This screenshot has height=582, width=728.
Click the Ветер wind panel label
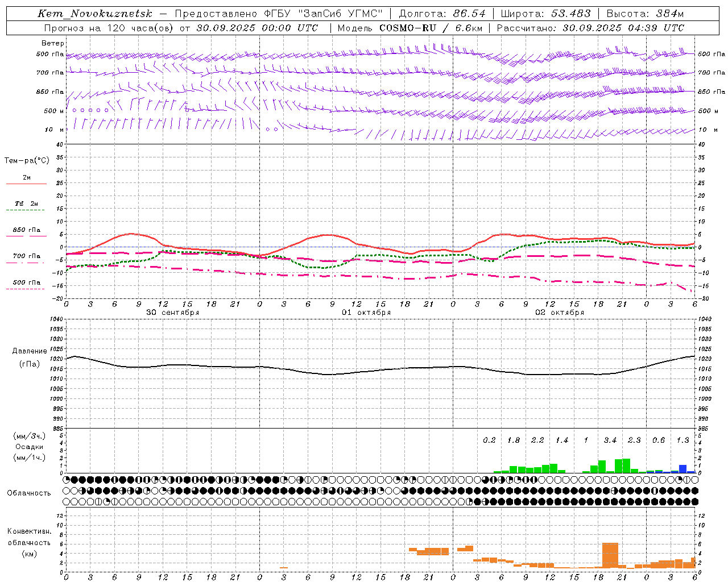point(52,43)
